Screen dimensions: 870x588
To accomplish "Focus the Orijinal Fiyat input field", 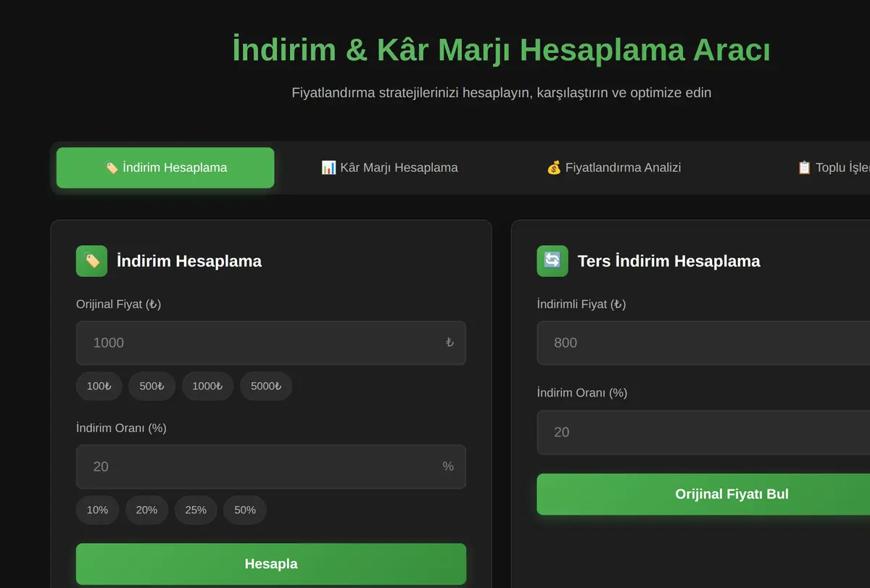I will [271, 343].
